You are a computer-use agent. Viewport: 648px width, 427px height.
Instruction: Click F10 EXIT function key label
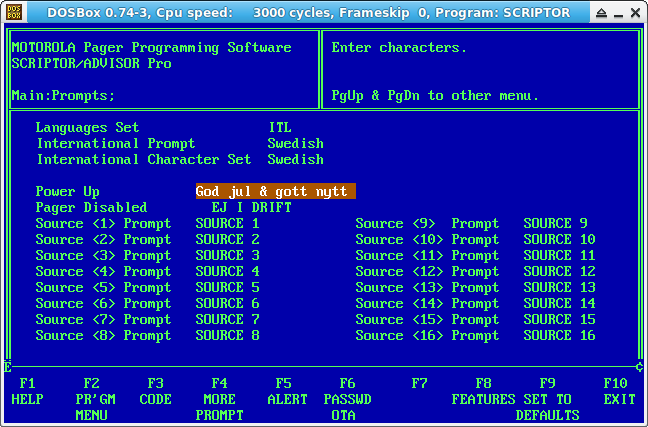coord(619,391)
